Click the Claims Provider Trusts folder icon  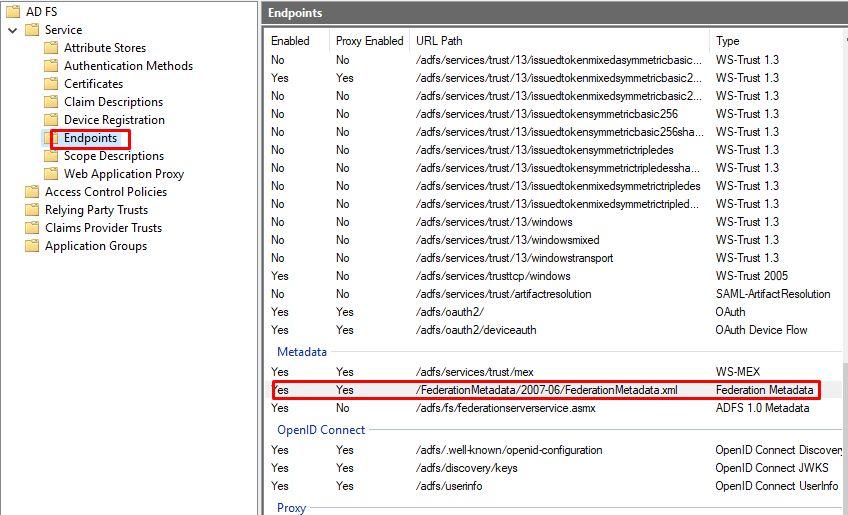tap(32, 228)
